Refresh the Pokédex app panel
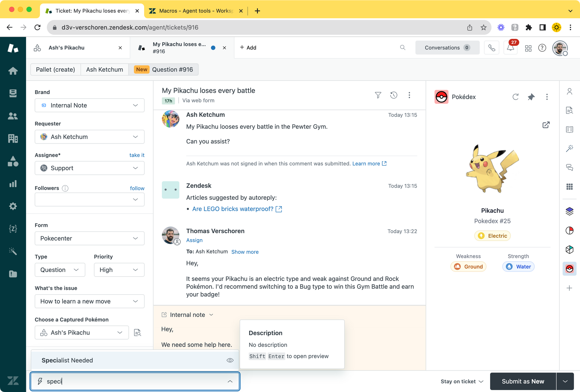This screenshot has height=392, width=580. click(x=515, y=97)
